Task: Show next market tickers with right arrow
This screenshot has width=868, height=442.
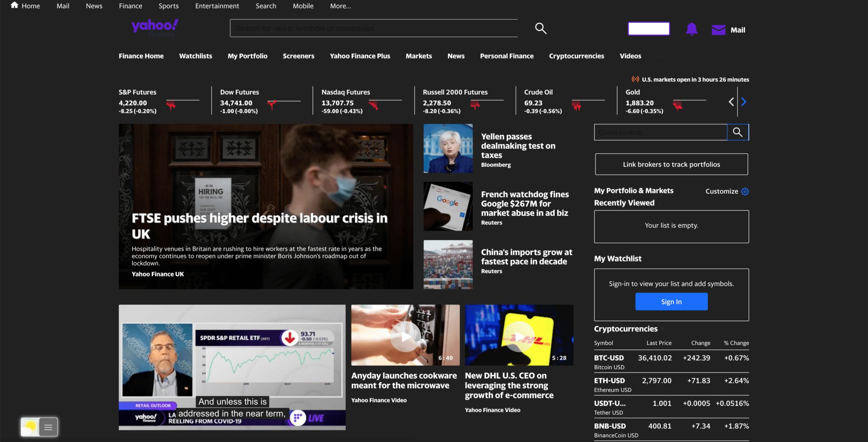Action: click(x=743, y=102)
